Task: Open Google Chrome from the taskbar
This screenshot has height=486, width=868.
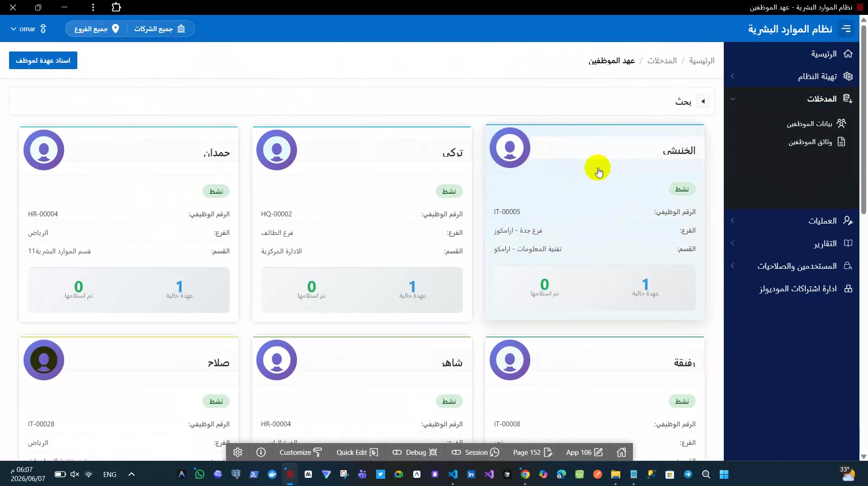Action: coord(525,474)
